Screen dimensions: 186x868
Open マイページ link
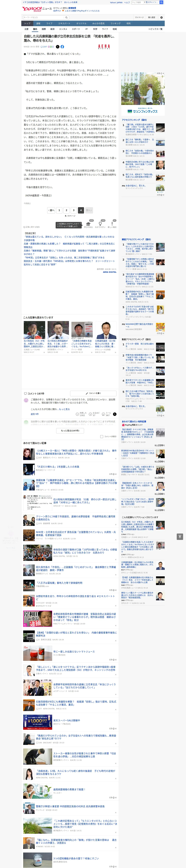(x=139, y=18)
